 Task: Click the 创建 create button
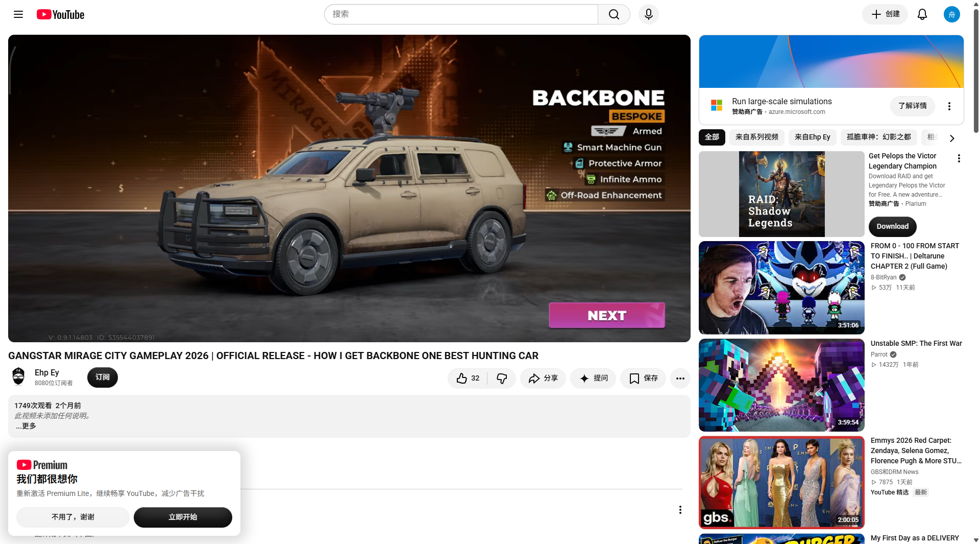tap(885, 14)
